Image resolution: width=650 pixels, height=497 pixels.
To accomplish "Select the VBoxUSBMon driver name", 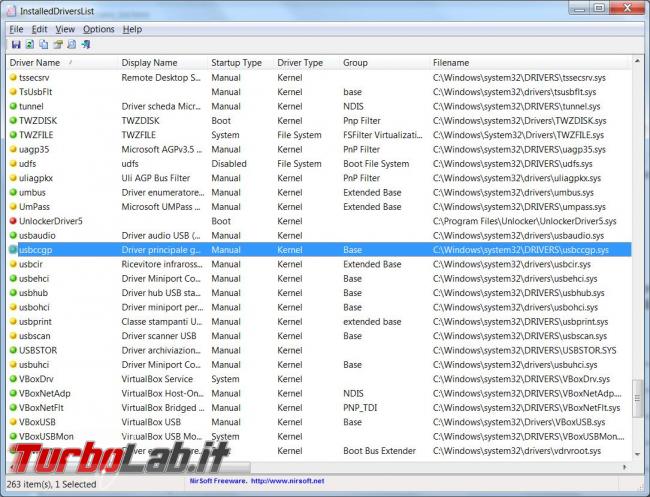I will [46, 436].
